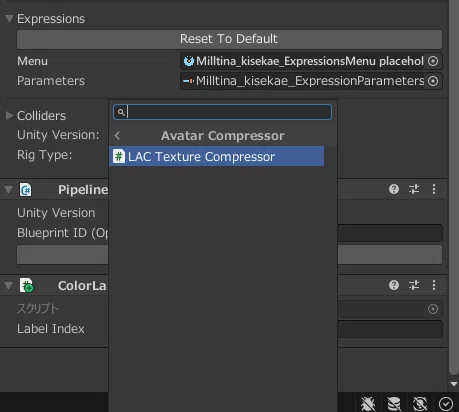Open the Pipeline component preset settings icon
Image resolution: width=459 pixels, height=412 pixels.
pyautogui.click(x=414, y=189)
